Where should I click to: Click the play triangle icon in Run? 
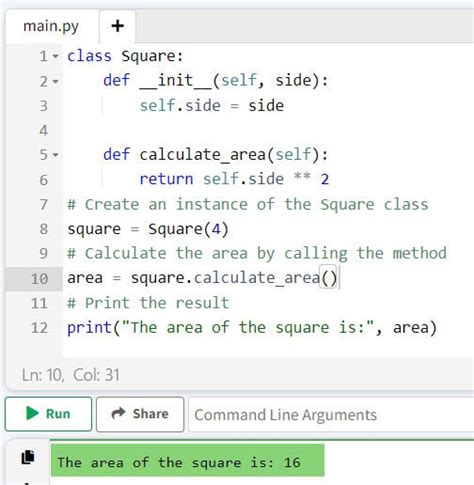tap(32, 413)
